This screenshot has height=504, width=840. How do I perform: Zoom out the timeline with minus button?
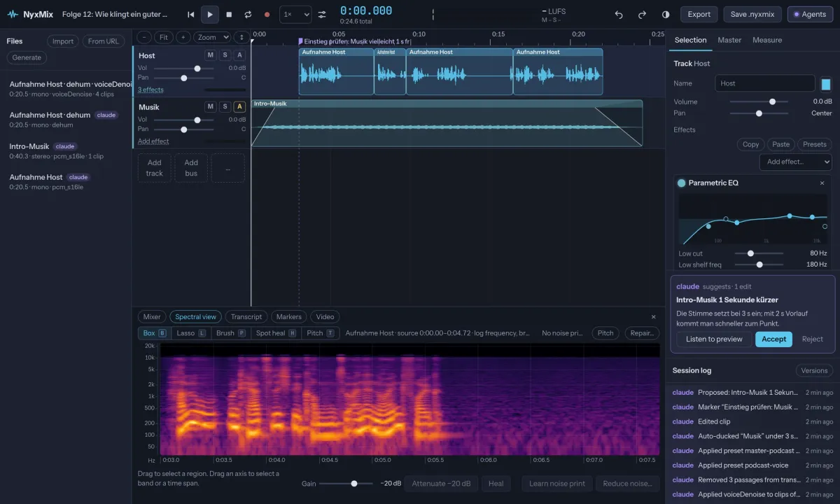coord(144,37)
